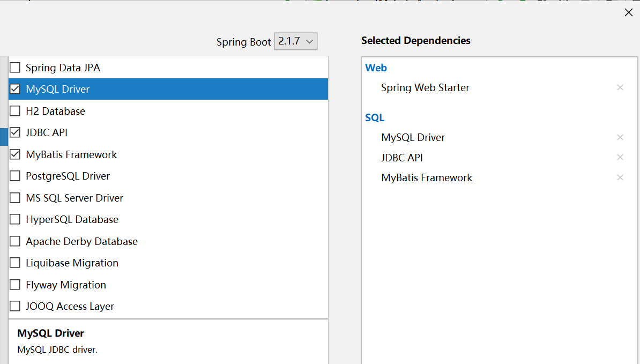640x364 pixels.
Task: Tick the Liquibase Migration checkbox
Action: 15,263
